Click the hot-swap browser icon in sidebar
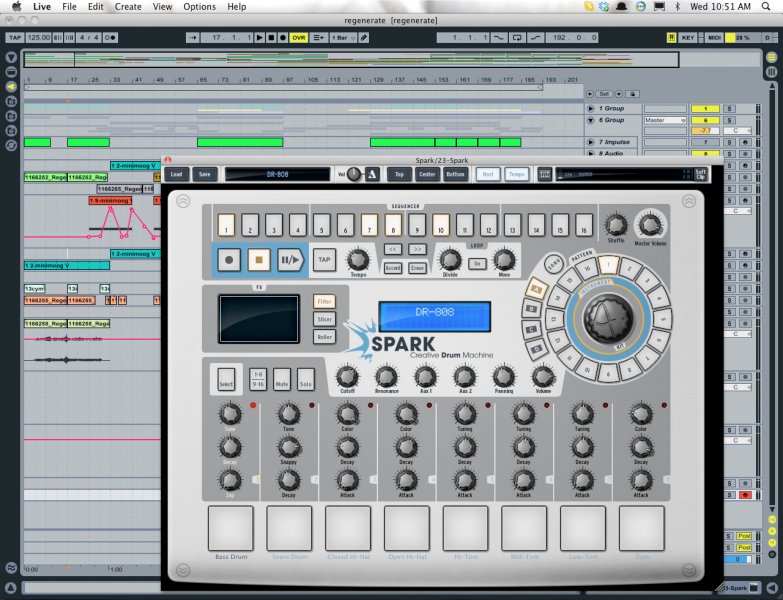Screen dimensions: 783x600 [x=11, y=146]
